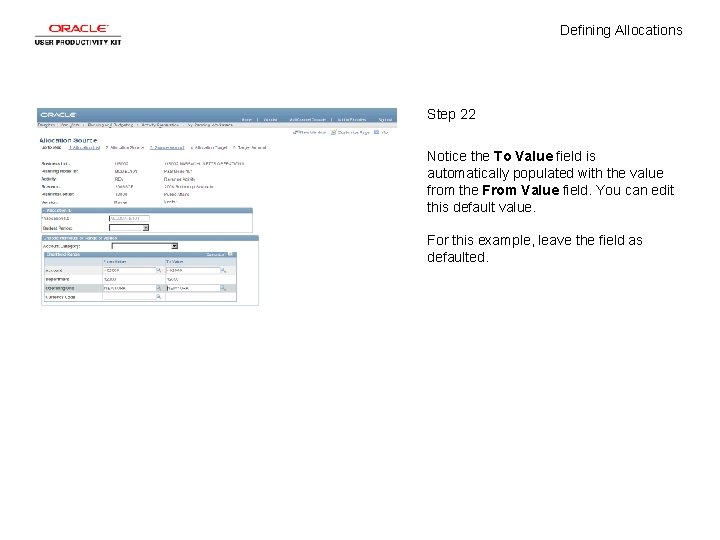Click the Account To Value field
Screen dimensions: 720x540
pyautogui.click(x=193, y=270)
